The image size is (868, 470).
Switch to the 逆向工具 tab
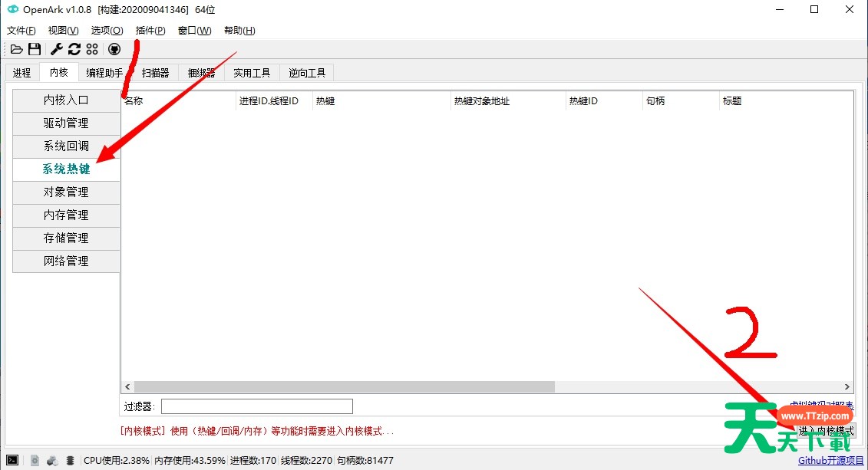click(307, 73)
